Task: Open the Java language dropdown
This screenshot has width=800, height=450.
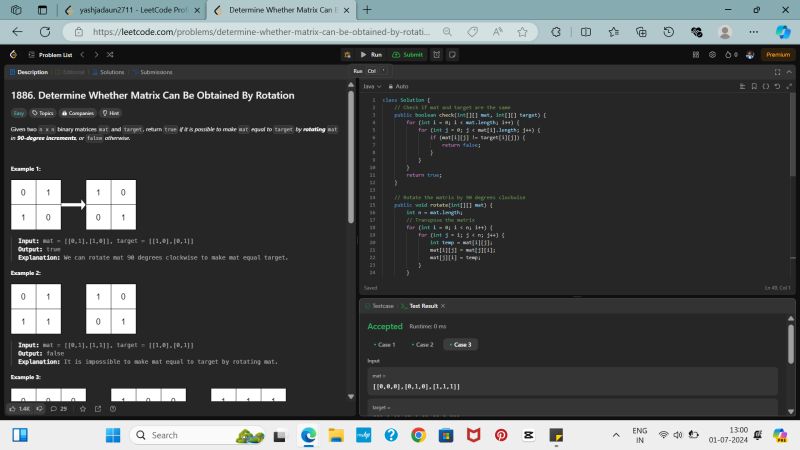Action: 372,86
